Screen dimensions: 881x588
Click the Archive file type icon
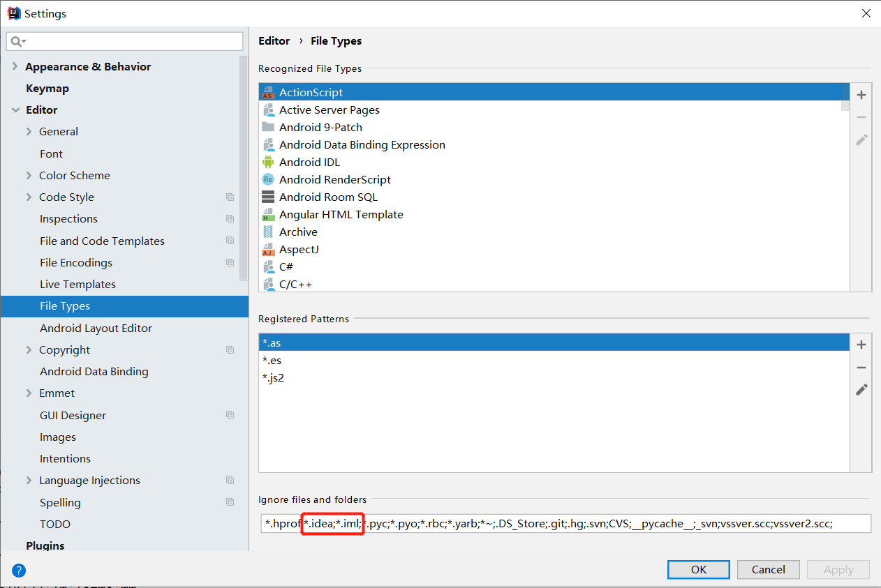coord(268,232)
